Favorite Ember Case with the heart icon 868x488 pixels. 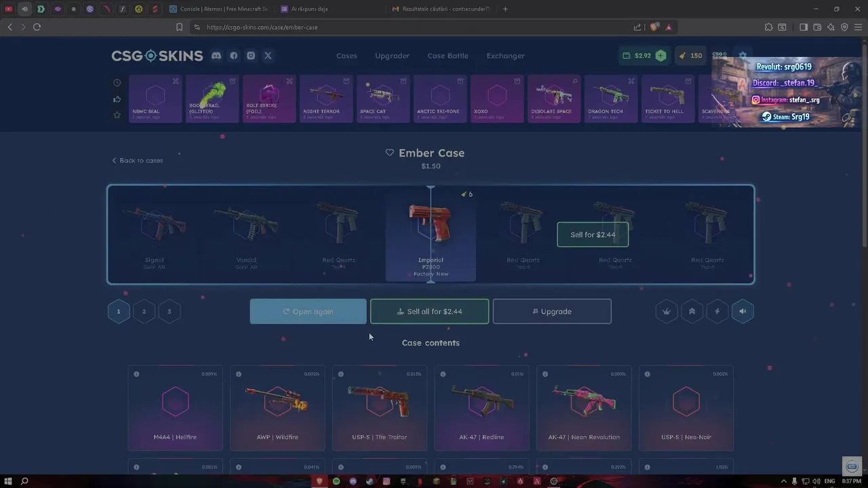pos(390,152)
